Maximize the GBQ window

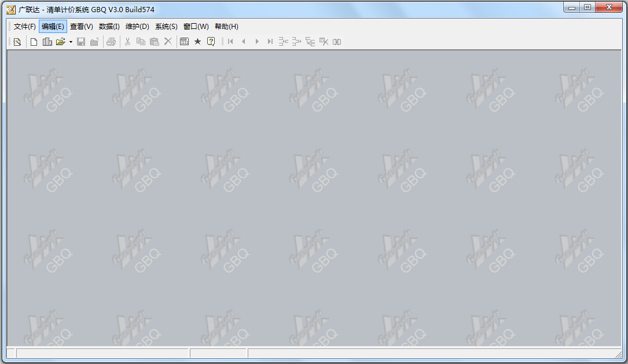(587, 7)
